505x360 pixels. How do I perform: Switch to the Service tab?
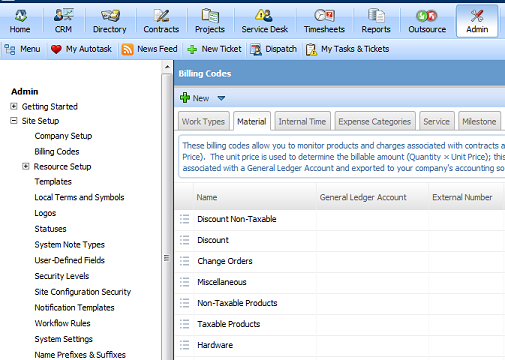437,121
